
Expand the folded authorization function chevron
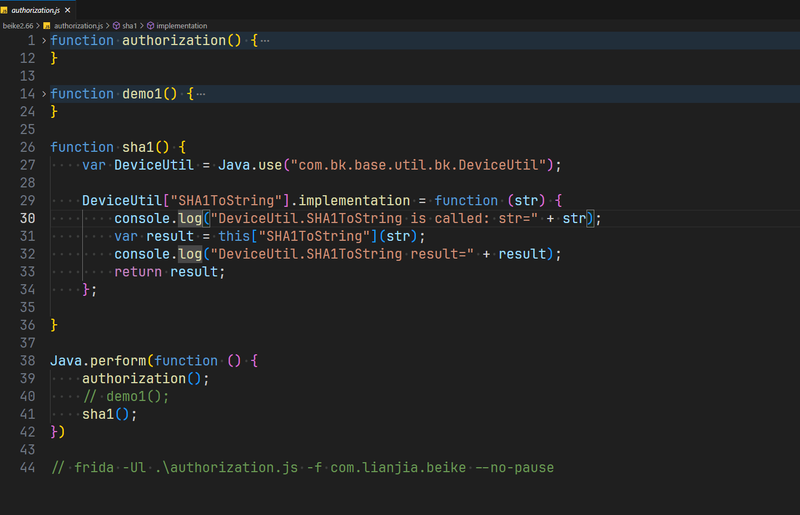[44, 40]
